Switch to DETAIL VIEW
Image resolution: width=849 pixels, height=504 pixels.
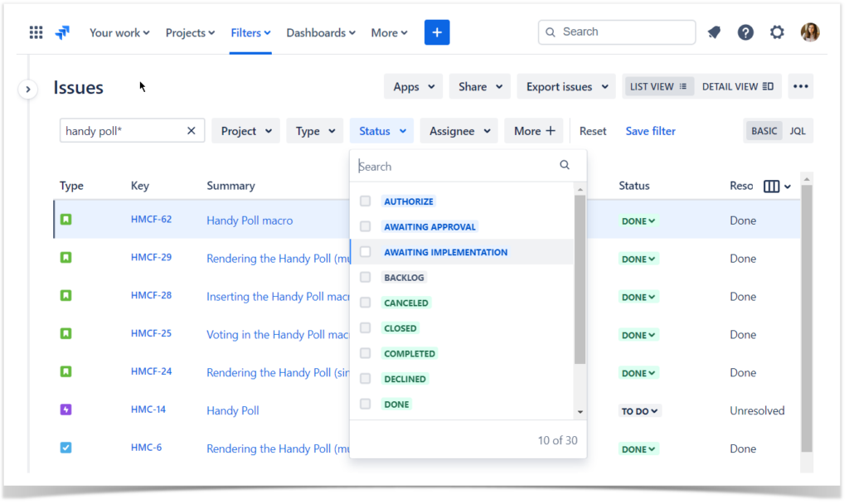pyautogui.click(x=737, y=86)
